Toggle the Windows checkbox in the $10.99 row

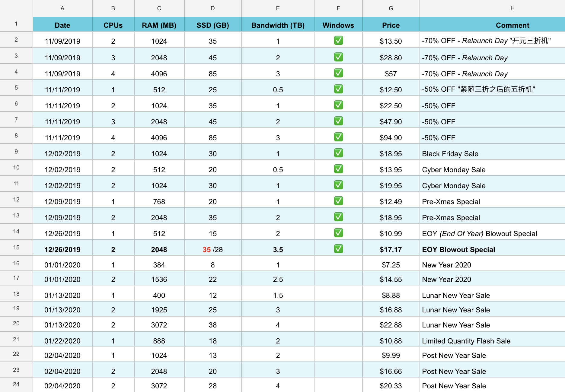tap(338, 233)
